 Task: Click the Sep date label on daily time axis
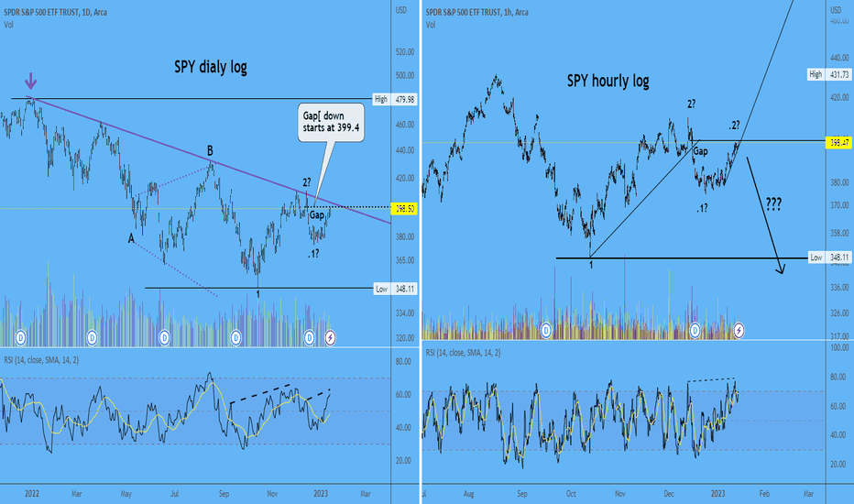click(x=224, y=494)
